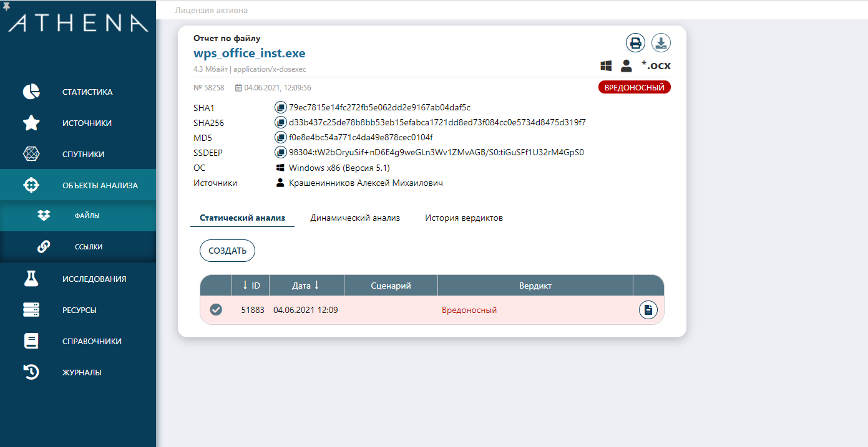This screenshot has height=447, width=868.
Task: Click the Ссылки chain link icon
Action: pyautogui.click(x=44, y=247)
